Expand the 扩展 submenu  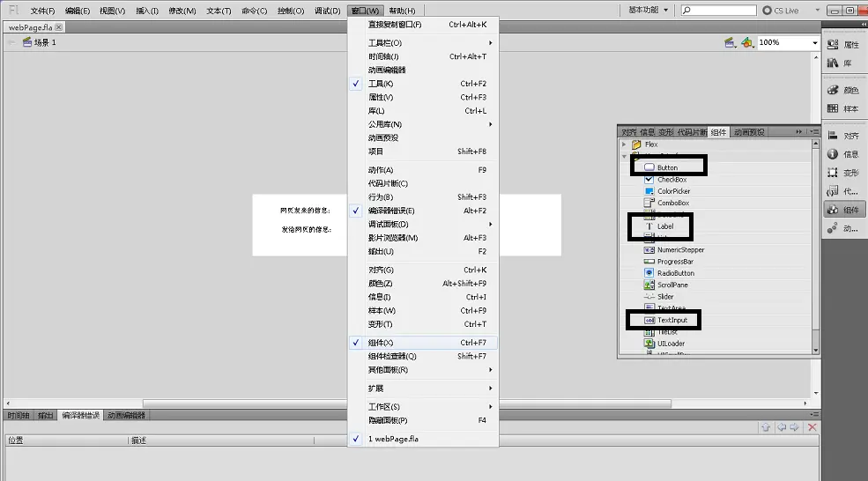pyautogui.click(x=424, y=388)
